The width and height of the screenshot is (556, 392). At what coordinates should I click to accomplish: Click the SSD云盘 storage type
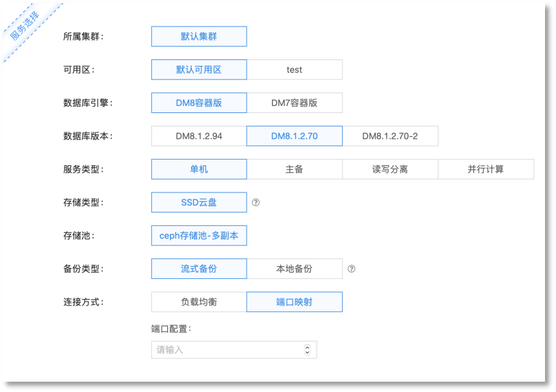coord(198,202)
